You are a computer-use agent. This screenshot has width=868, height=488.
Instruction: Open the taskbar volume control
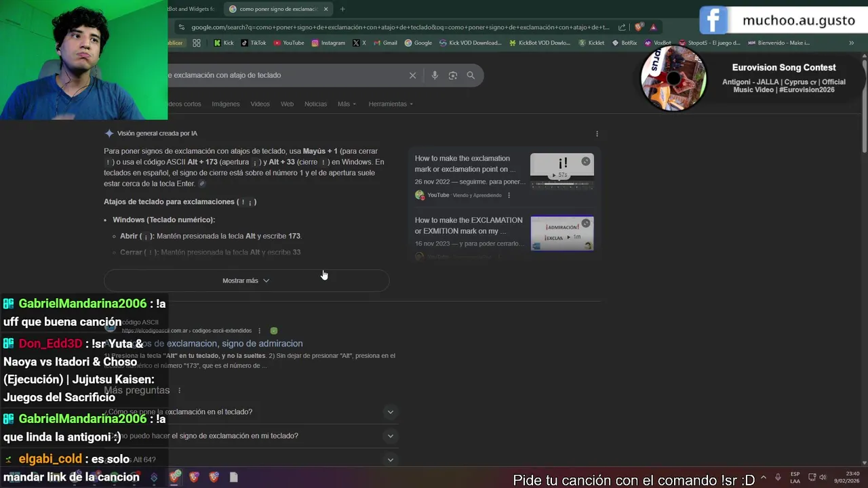[x=823, y=477]
